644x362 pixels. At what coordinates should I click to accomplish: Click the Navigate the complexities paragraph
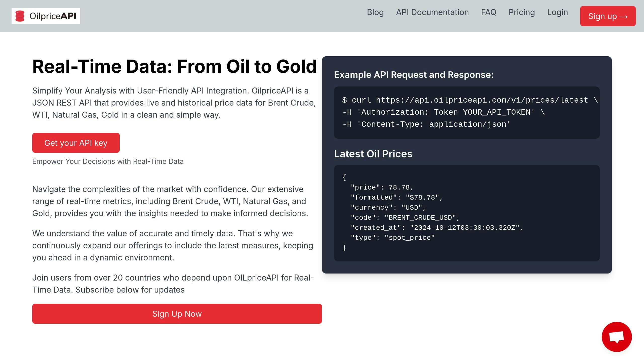(x=170, y=201)
